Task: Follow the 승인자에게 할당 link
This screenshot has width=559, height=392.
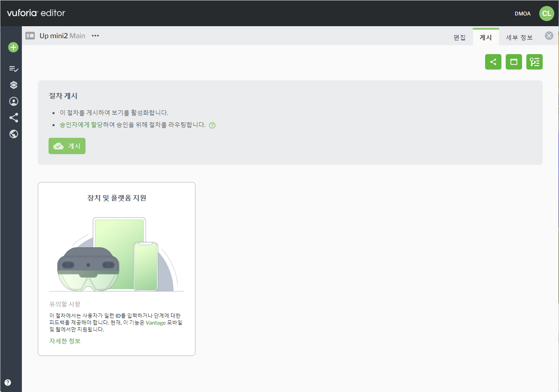Action: (81, 125)
